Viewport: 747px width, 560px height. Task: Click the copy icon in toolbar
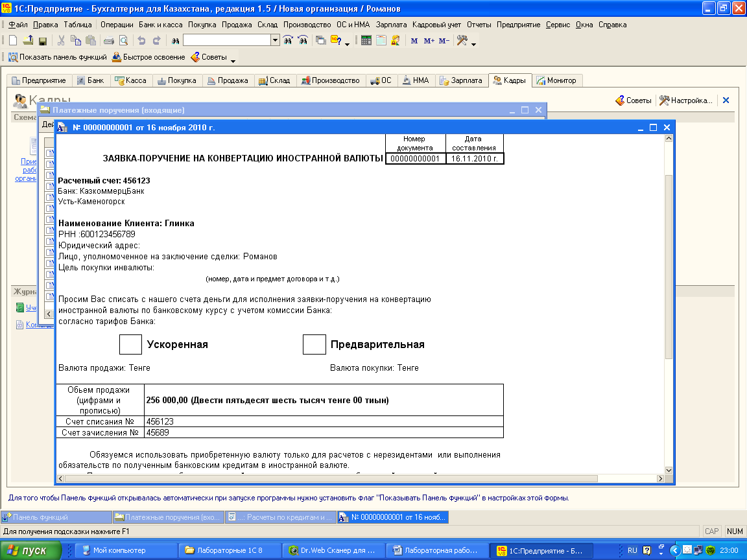click(76, 41)
